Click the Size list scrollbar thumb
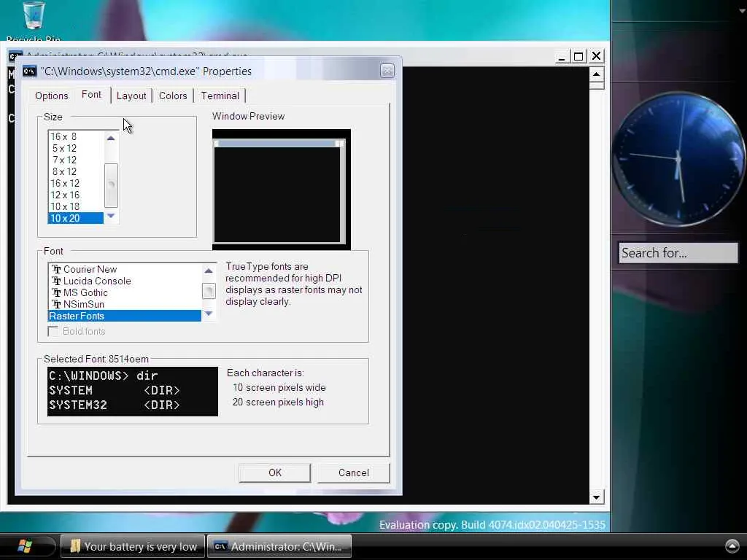747x560 pixels. coord(111,185)
